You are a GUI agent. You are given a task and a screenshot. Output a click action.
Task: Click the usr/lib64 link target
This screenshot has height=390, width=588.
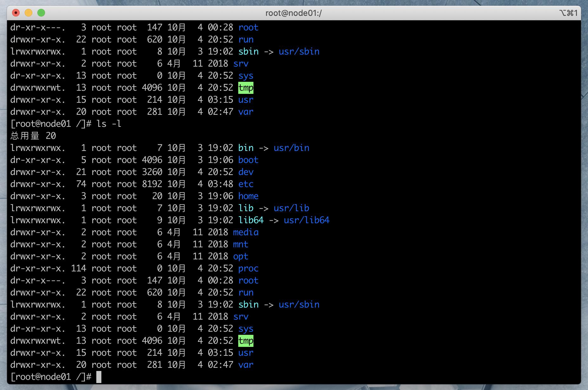[x=307, y=220]
